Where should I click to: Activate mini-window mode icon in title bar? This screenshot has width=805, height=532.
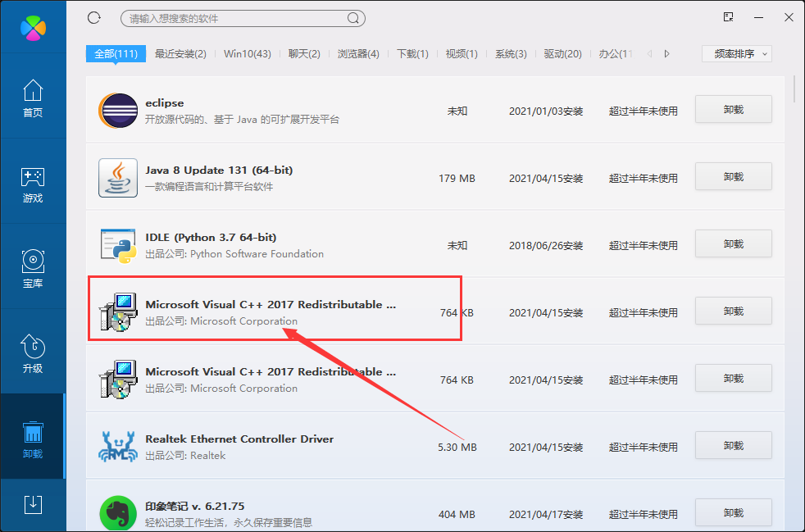pos(726,16)
